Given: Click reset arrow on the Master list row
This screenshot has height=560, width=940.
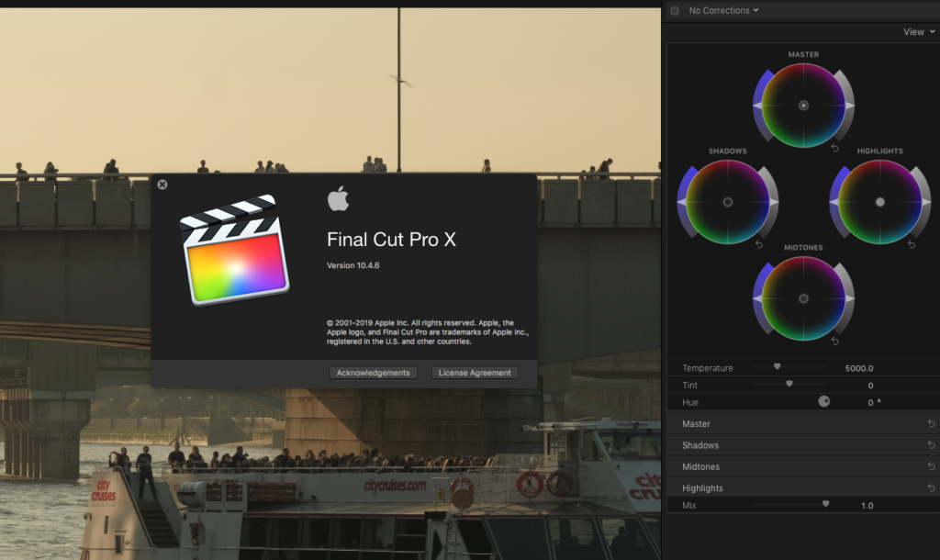Looking at the screenshot, I should click(x=931, y=423).
